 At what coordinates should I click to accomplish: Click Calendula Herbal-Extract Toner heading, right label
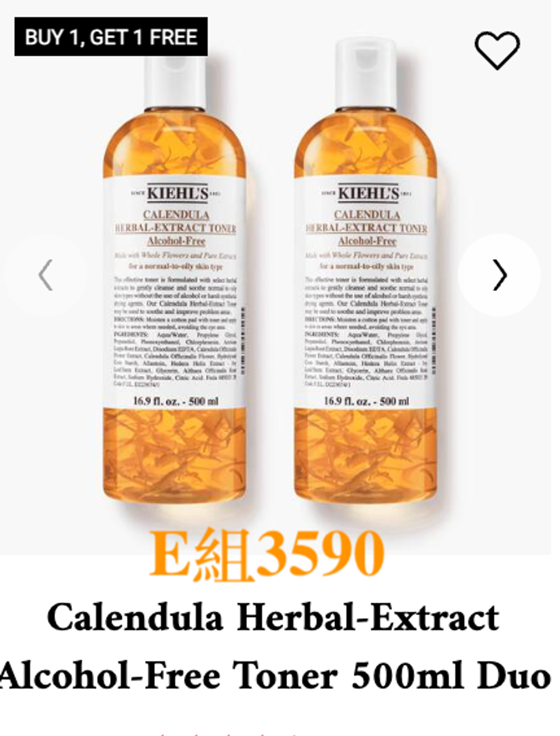[x=366, y=221]
